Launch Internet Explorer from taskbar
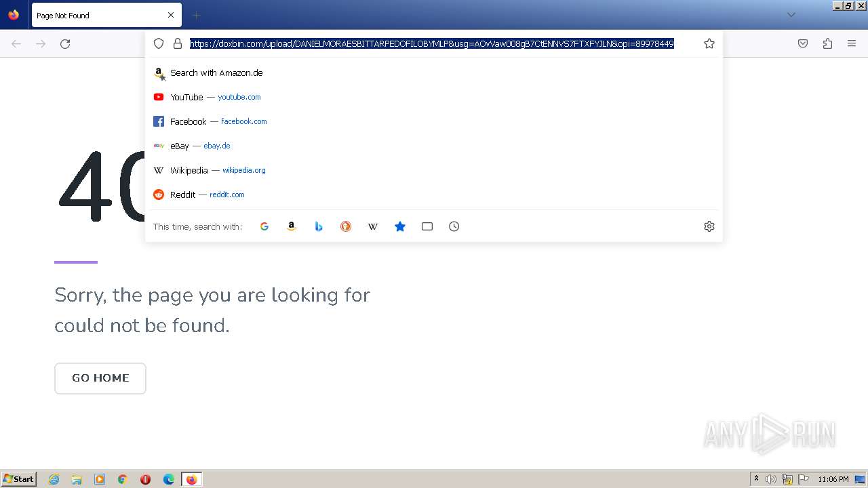The width and height of the screenshot is (868, 488). 54,479
